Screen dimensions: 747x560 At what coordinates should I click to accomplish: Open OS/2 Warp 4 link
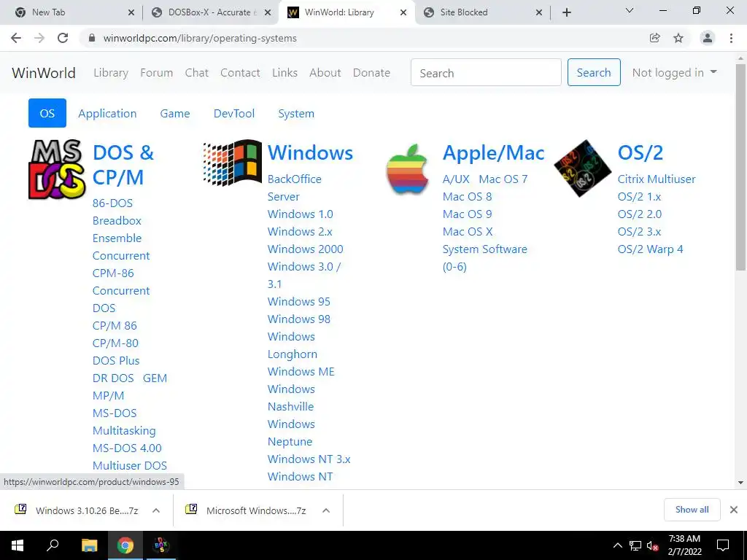click(650, 249)
